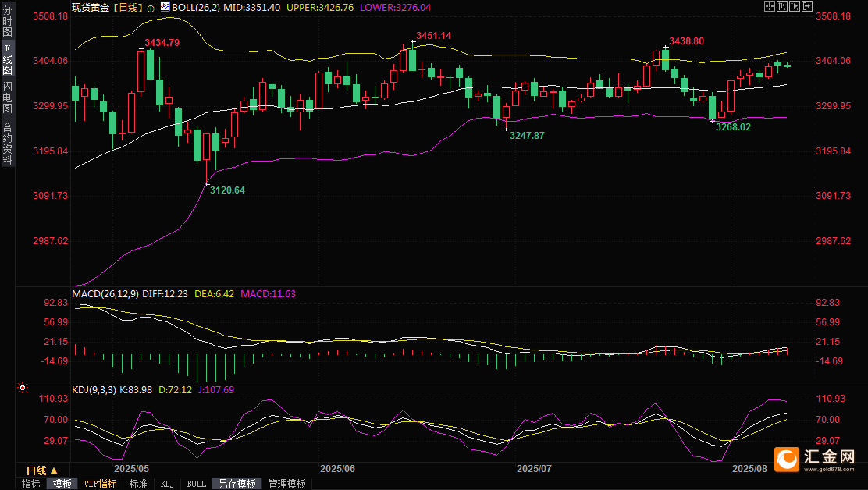Click the 3451.14 high price marker

click(433, 35)
